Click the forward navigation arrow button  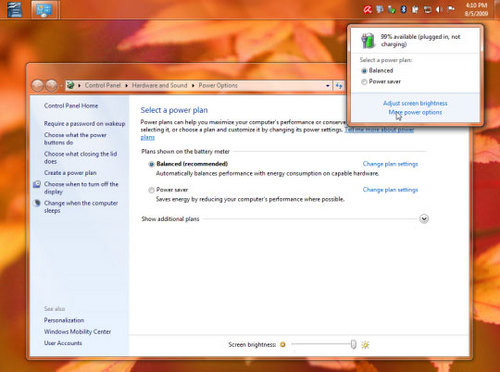tap(51, 86)
